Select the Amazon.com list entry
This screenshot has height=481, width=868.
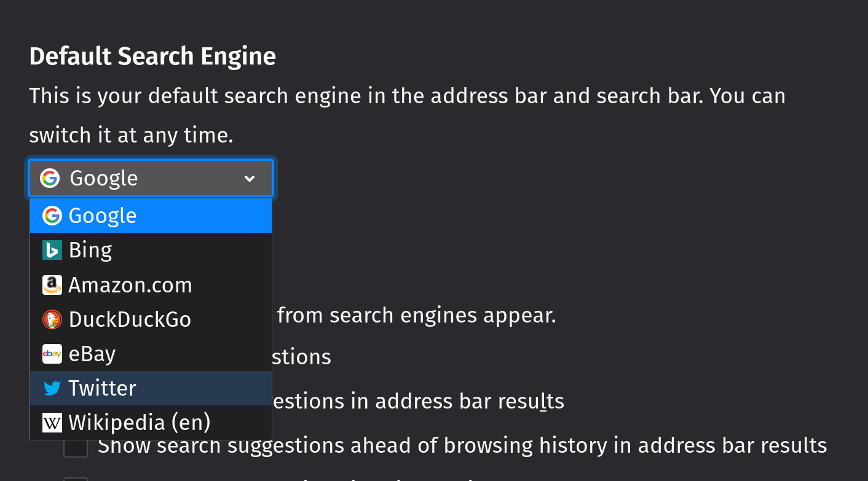coord(130,285)
